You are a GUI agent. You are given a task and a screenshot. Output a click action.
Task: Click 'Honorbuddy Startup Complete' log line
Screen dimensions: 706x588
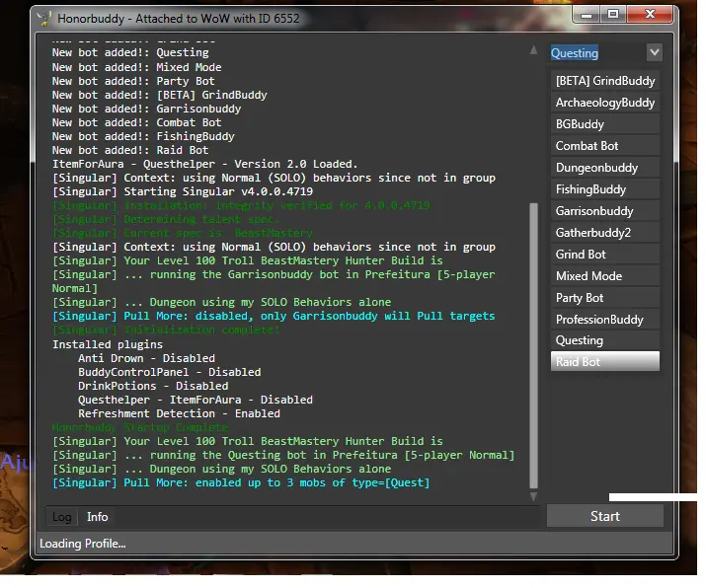[x=140, y=427]
